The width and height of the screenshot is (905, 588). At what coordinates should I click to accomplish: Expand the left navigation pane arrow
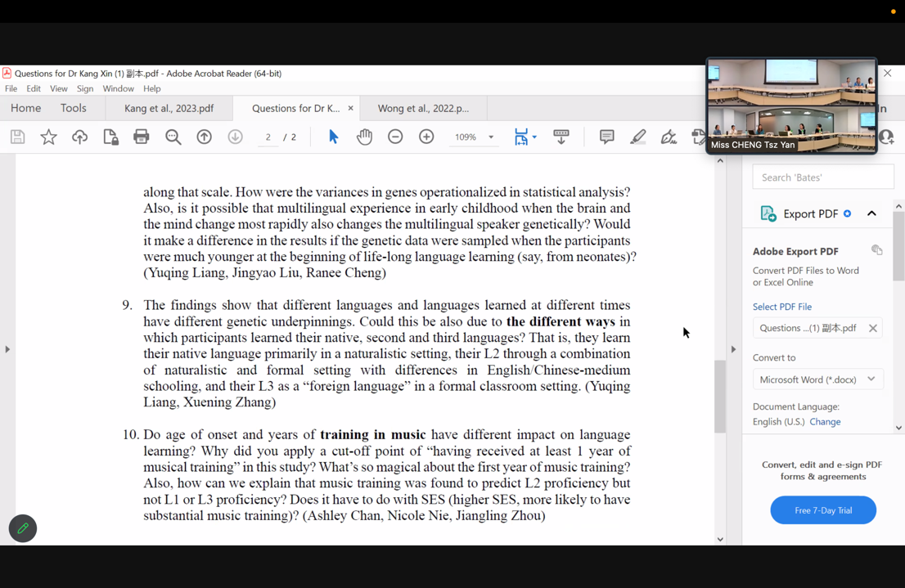click(x=7, y=349)
